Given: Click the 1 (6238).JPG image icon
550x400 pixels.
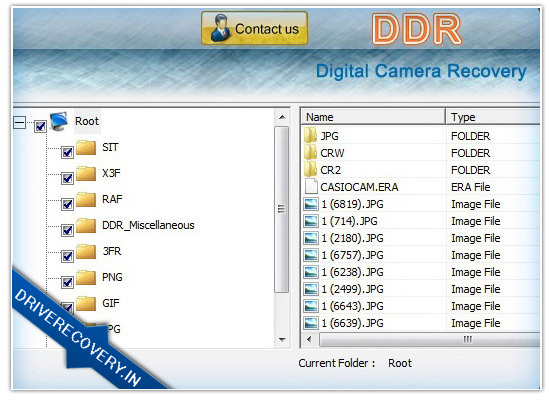Looking at the screenshot, I should click(311, 272).
